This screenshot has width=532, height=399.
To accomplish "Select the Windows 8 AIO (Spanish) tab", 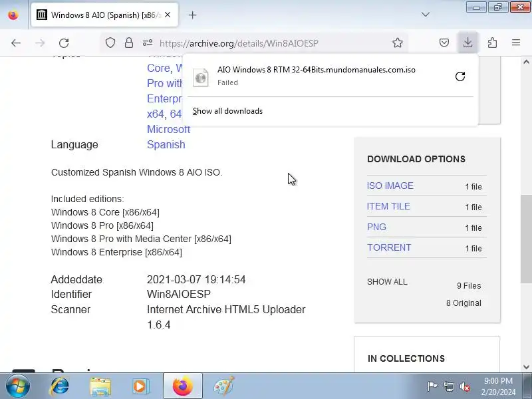I will click(x=104, y=15).
